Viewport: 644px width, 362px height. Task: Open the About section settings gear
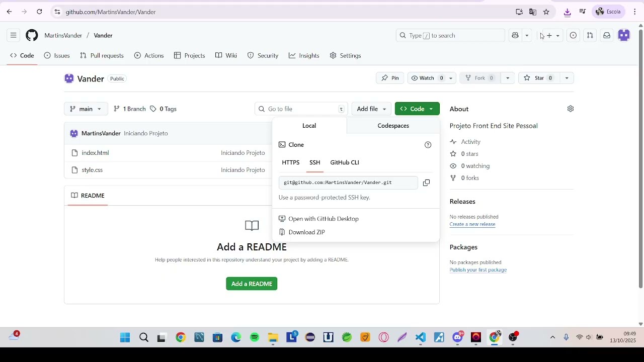(571, 109)
